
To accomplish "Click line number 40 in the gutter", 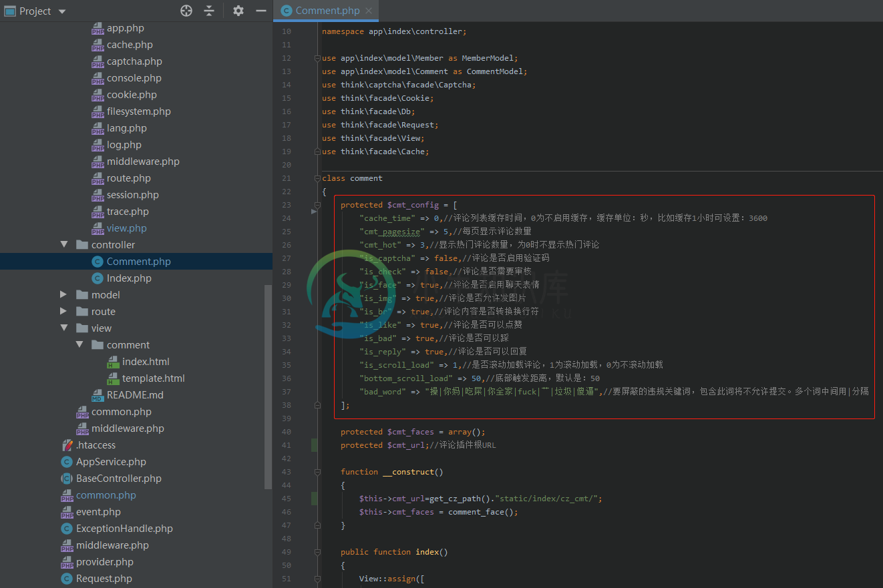I will point(287,432).
